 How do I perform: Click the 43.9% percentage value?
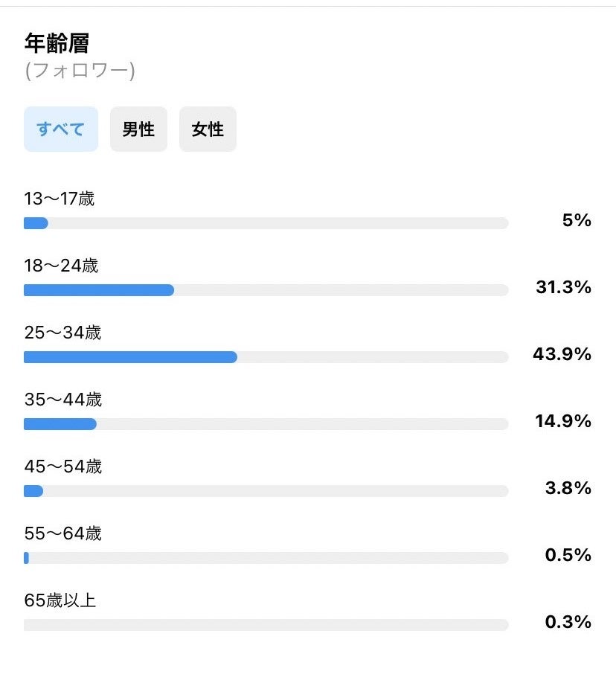tap(562, 355)
